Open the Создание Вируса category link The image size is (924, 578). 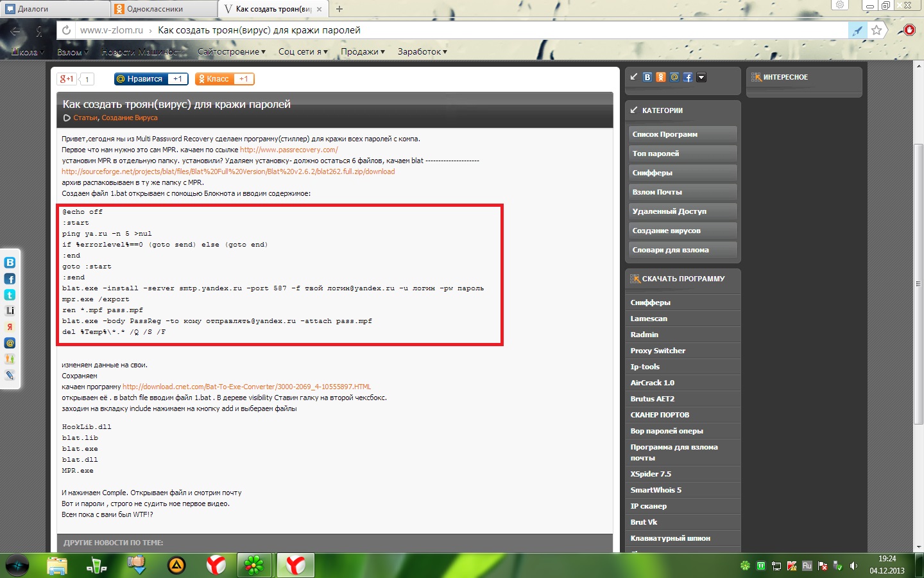click(x=130, y=118)
